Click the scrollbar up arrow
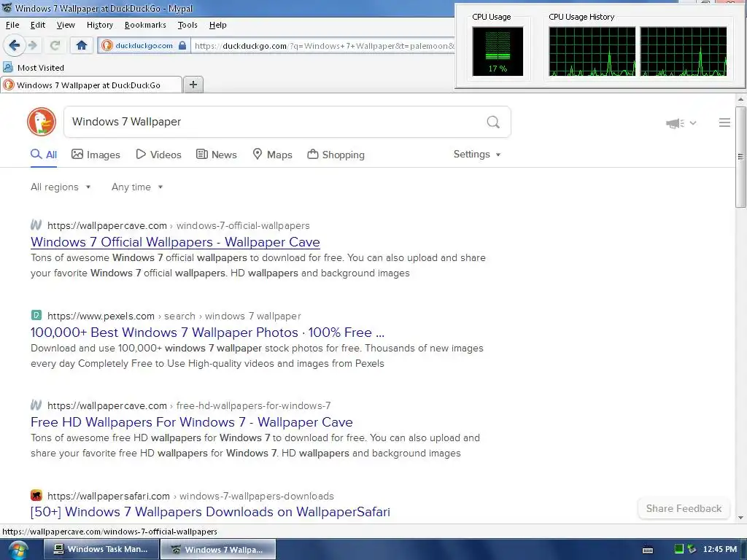This screenshot has height=560, width=747. pyautogui.click(x=740, y=99)
